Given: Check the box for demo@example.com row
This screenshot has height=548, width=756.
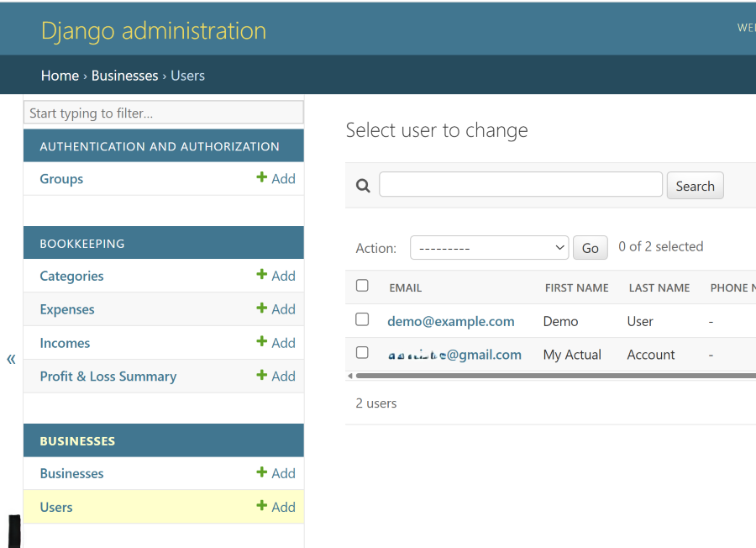Looking at the screenshot, I should pos(362,319).
